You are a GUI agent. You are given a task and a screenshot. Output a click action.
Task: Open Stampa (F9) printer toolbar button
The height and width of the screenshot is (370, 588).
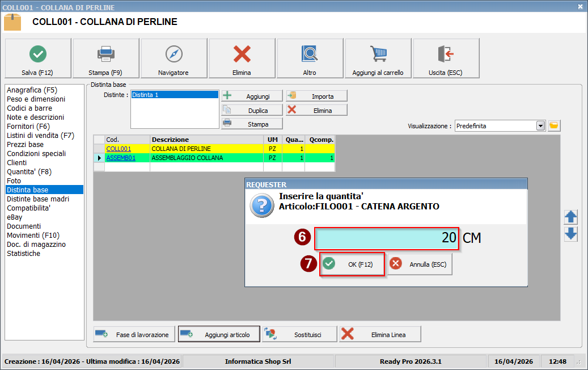(106, 58)
